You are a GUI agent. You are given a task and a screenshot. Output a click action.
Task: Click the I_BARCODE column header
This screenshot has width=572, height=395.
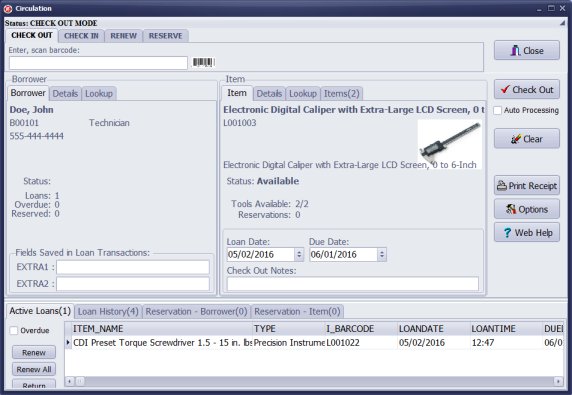[362, 329]
